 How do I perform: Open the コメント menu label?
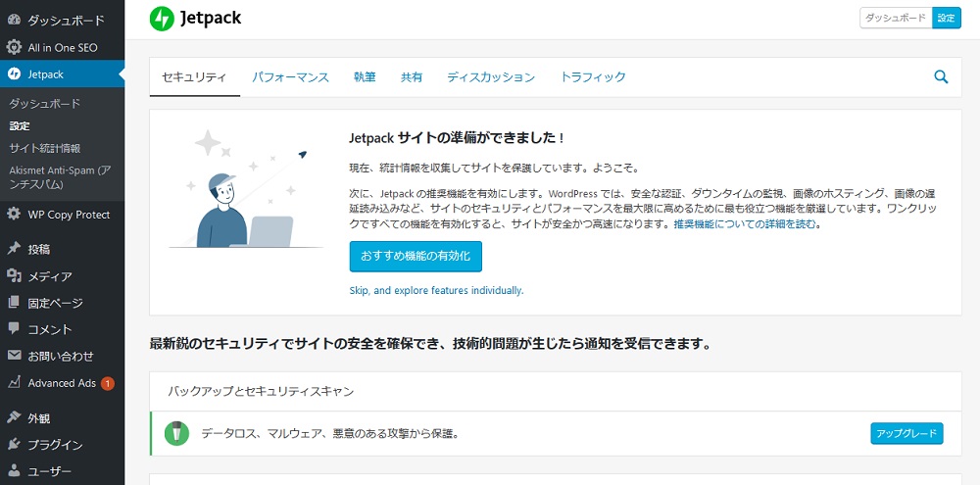[50, 329]
